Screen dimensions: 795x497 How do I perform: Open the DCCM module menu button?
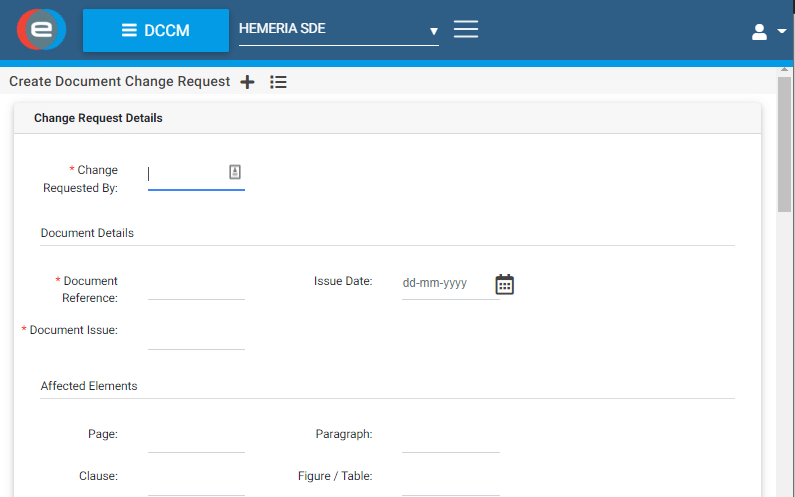[x=155, y=30]
